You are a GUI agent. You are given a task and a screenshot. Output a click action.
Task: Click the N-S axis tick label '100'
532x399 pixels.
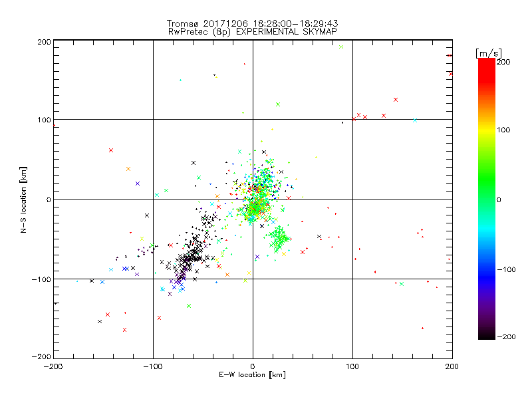[44, 120]
